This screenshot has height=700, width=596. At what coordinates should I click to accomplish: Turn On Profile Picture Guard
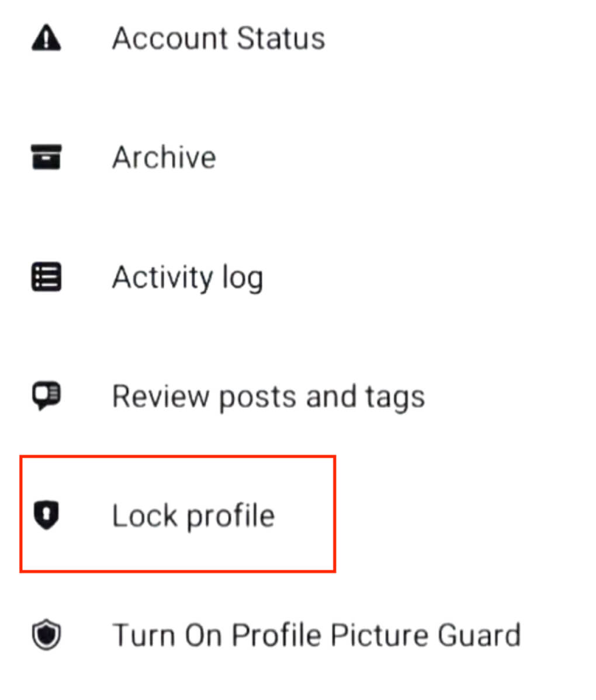click(316, 635)
